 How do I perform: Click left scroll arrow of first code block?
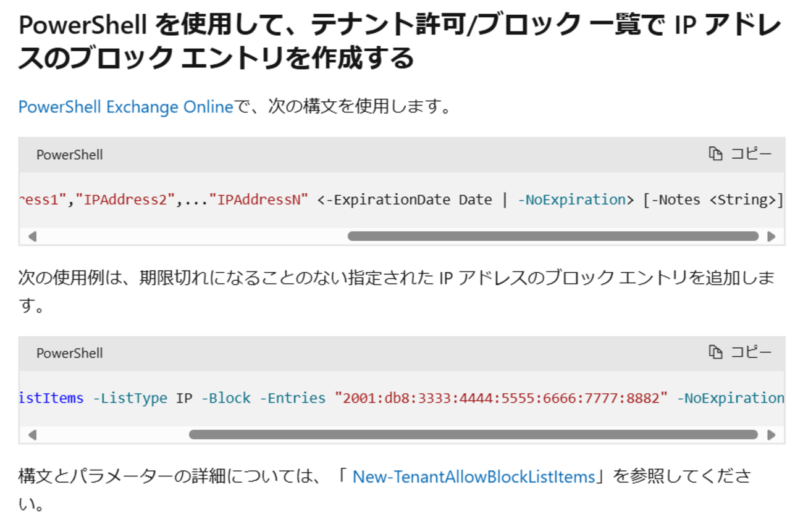[x=32, y=236]
